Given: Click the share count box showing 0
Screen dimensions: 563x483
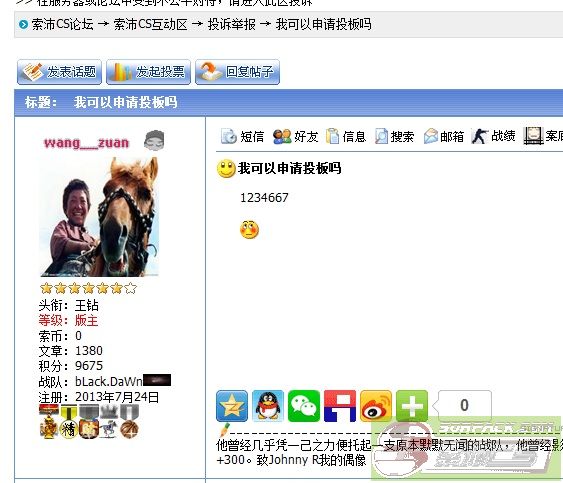Looking at the screenshot, I should click(x=463, y=405).
